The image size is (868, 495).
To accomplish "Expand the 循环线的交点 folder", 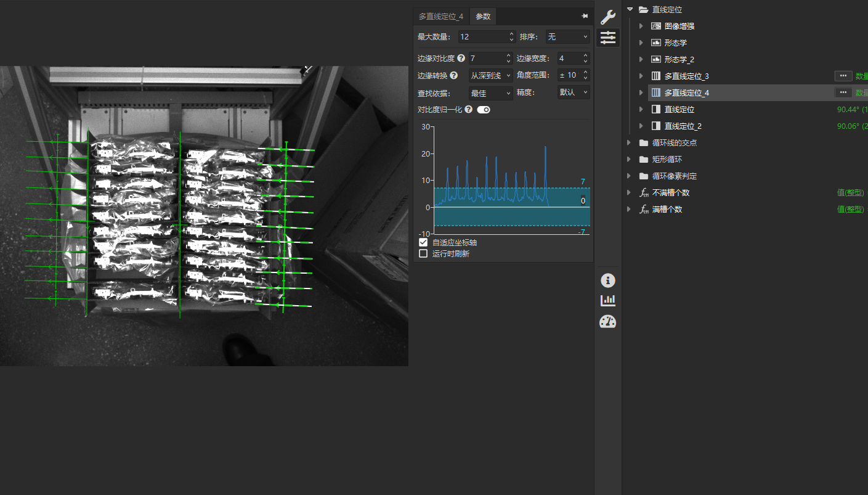I will (x=628, y=142).
